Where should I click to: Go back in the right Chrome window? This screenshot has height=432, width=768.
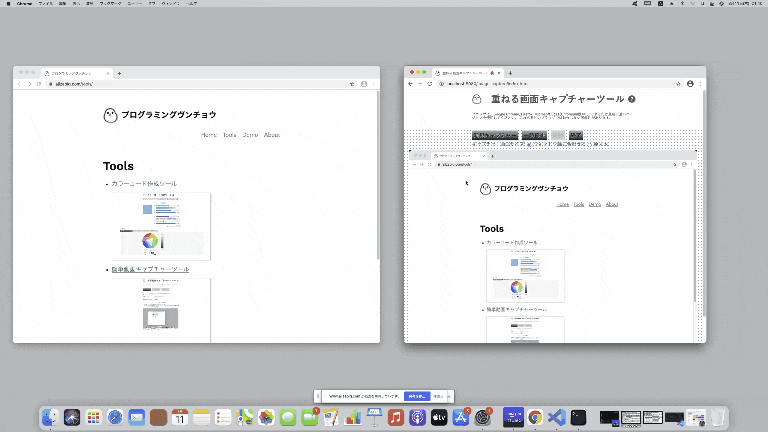410,84
